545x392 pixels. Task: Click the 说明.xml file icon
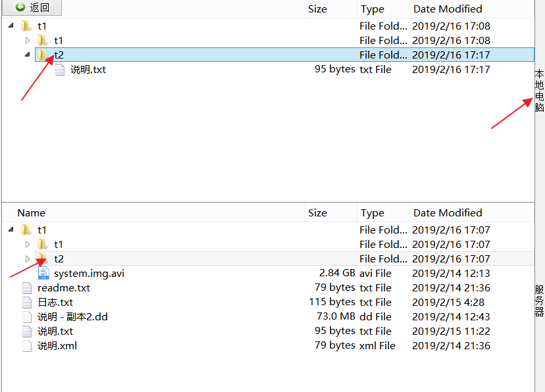tap(27, 346)
